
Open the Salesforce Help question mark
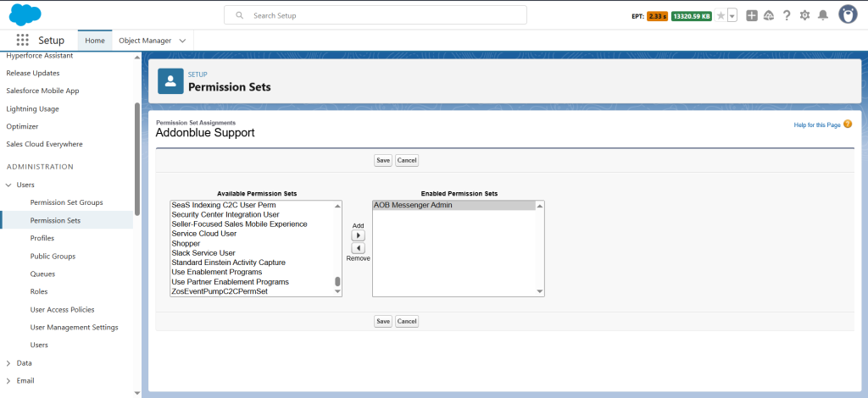point(787,15)
